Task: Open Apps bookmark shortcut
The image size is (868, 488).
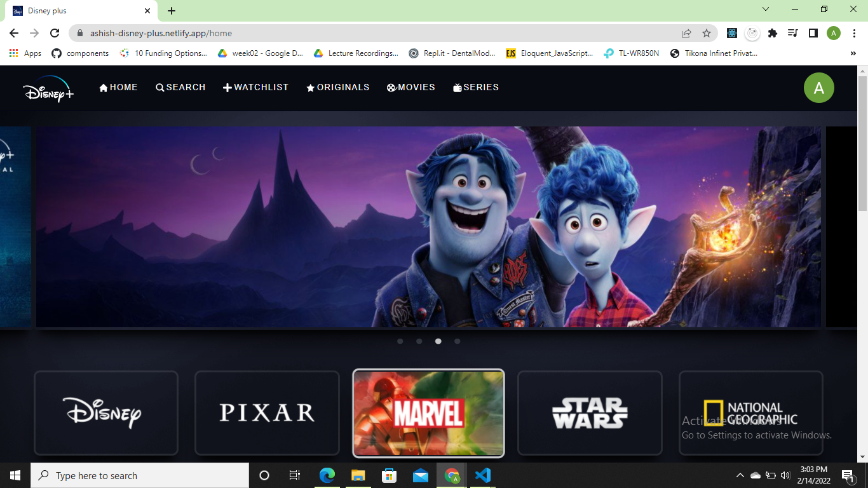Action: tap(25, 53)
